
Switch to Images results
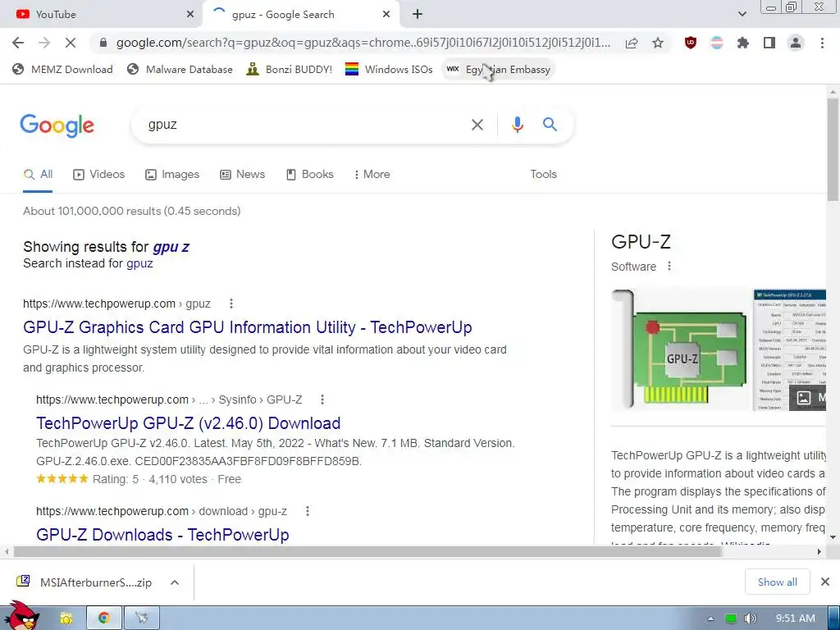[x=172, y=175]
